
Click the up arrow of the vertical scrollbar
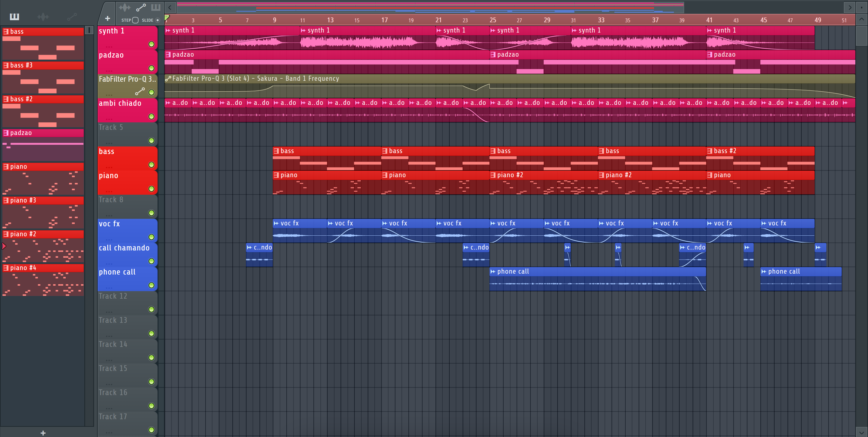point(862,19)
